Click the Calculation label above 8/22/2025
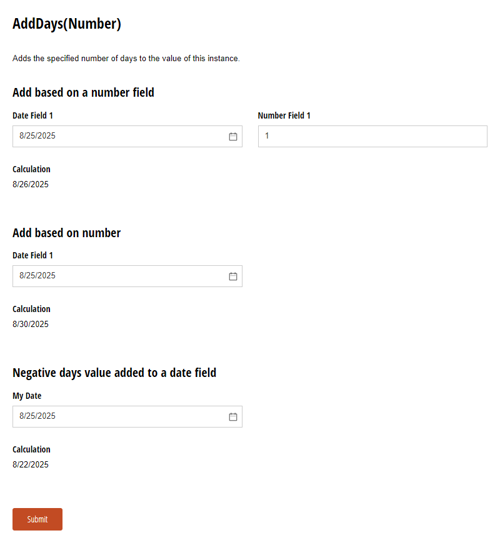500x543 pixels. coord(32,449)
